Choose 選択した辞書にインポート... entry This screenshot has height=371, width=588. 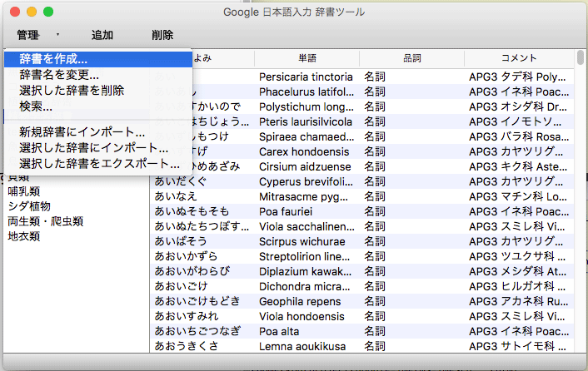(98, 148)
